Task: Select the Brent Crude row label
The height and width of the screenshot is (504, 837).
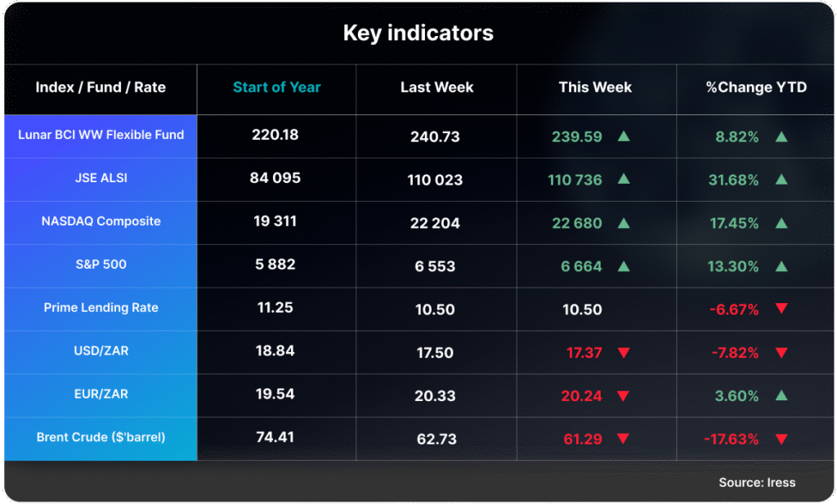Action: [101, 438]
